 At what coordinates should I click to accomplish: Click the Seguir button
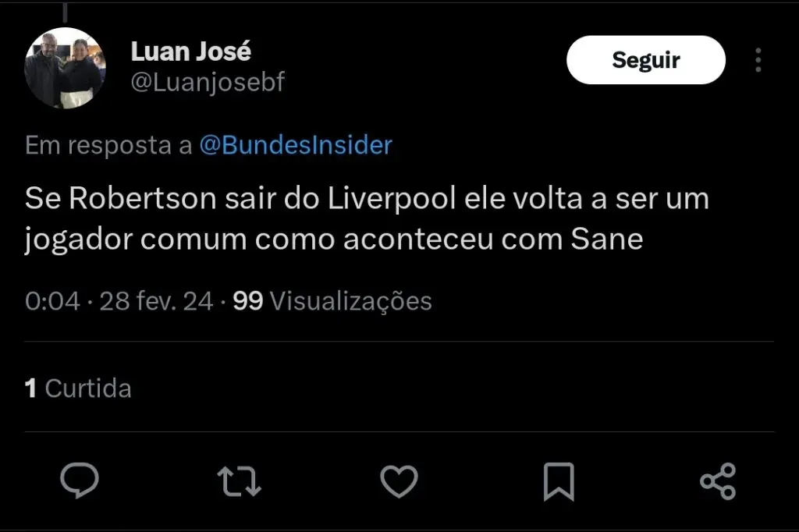645,60
